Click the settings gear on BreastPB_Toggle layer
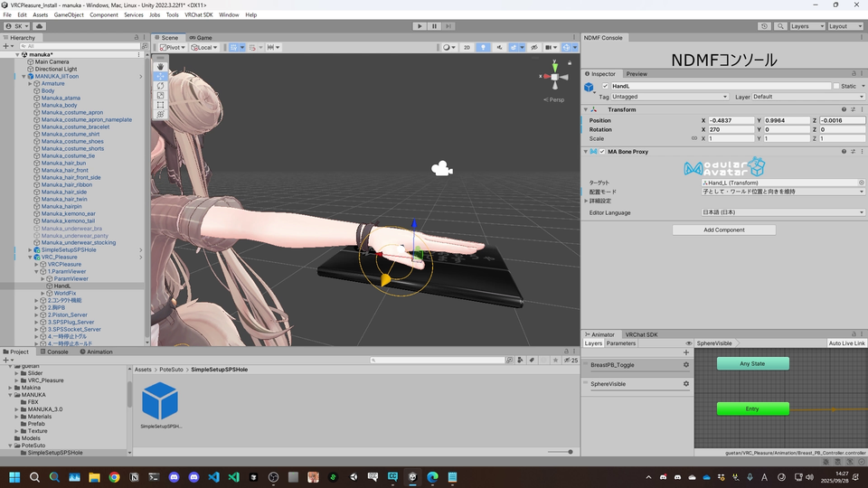 tap(686, 365)
